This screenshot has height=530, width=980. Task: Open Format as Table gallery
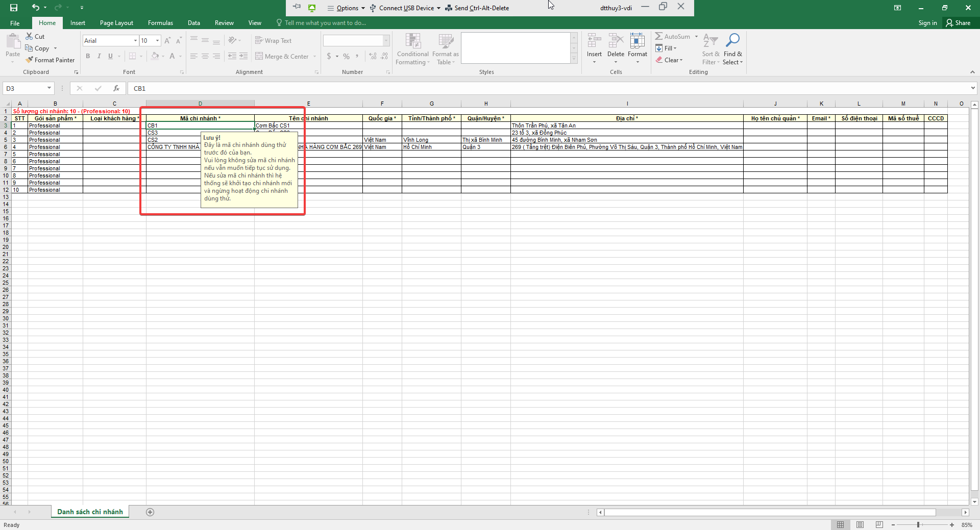click(446, 49)
